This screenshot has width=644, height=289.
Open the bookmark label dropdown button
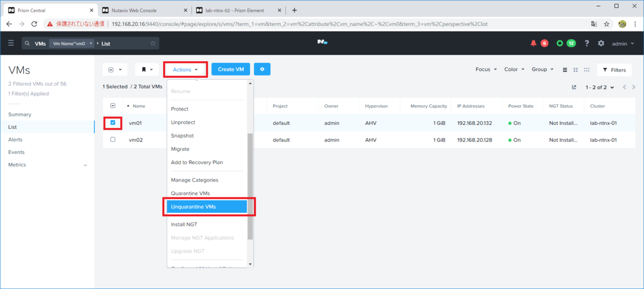coord(148,69)
